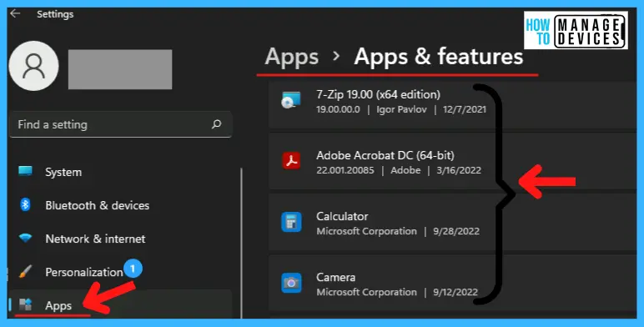
Task: Click the Bluetooth icon in sidebar
Action: pos(26,204)
